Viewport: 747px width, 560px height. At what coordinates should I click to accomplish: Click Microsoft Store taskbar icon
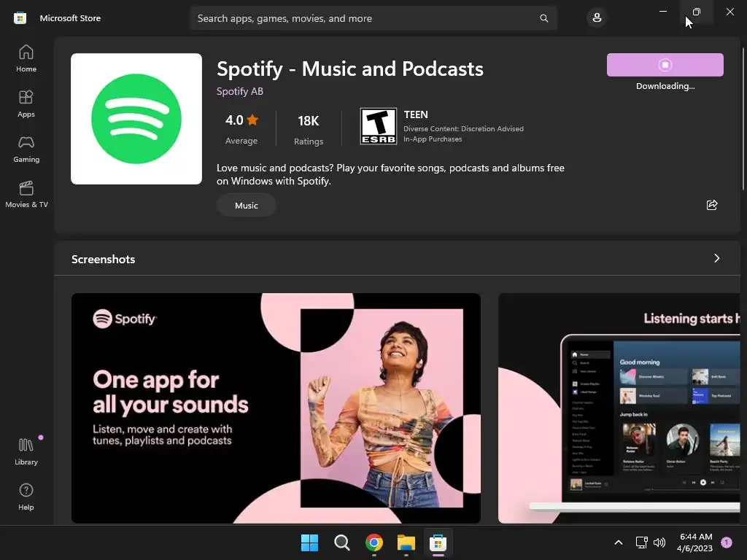(438, 542)
